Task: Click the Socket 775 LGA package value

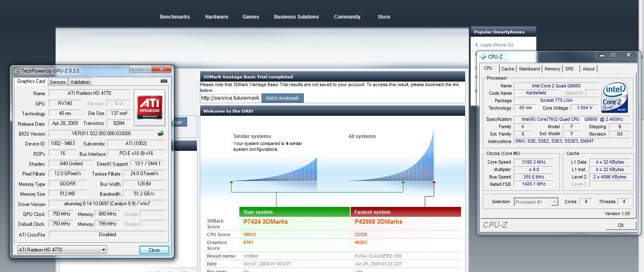Action: (556, 101)
